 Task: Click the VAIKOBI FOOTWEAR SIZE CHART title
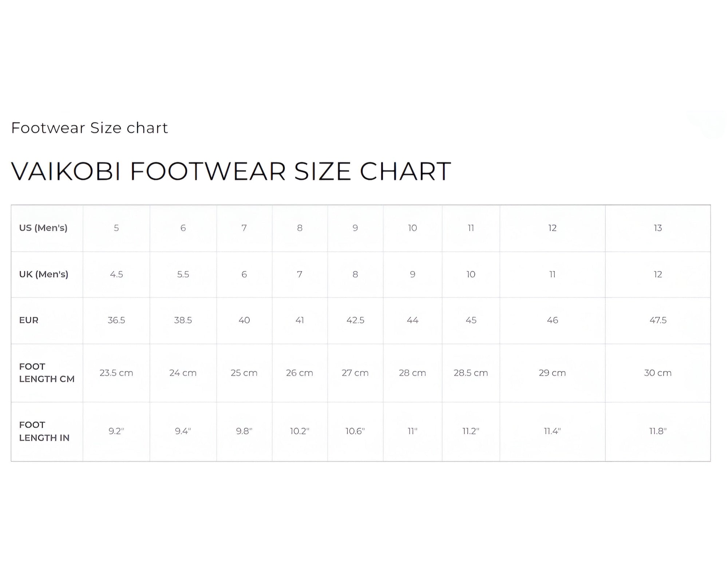click(231, 171)
